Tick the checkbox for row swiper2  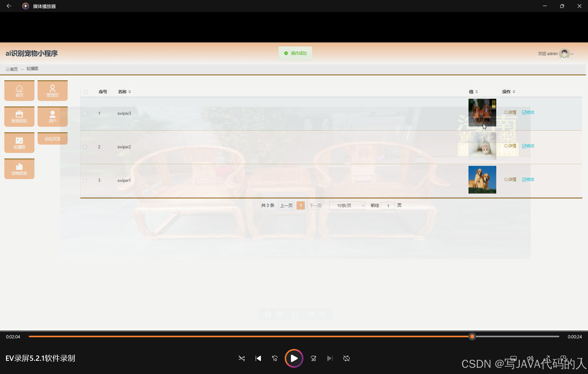(x=85, y=147)
